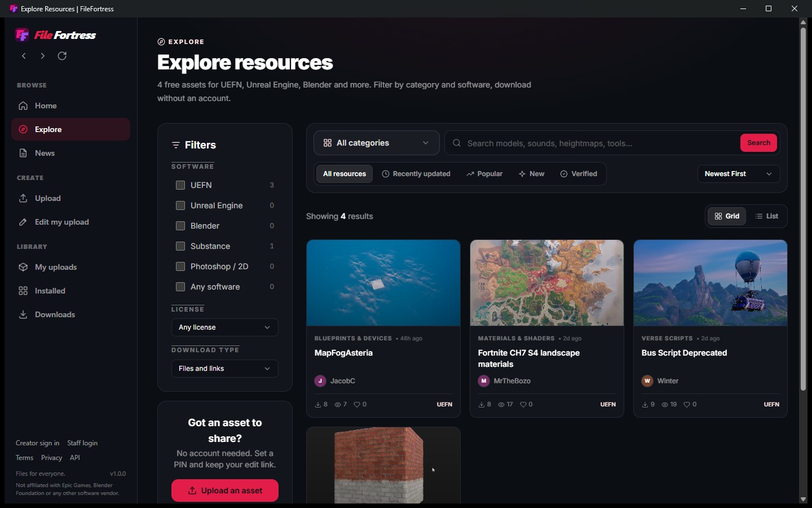Image resolution: width=812 pixels, height=508 pixels.
Task: Click the reload page icon
Action: pos(62,56)
